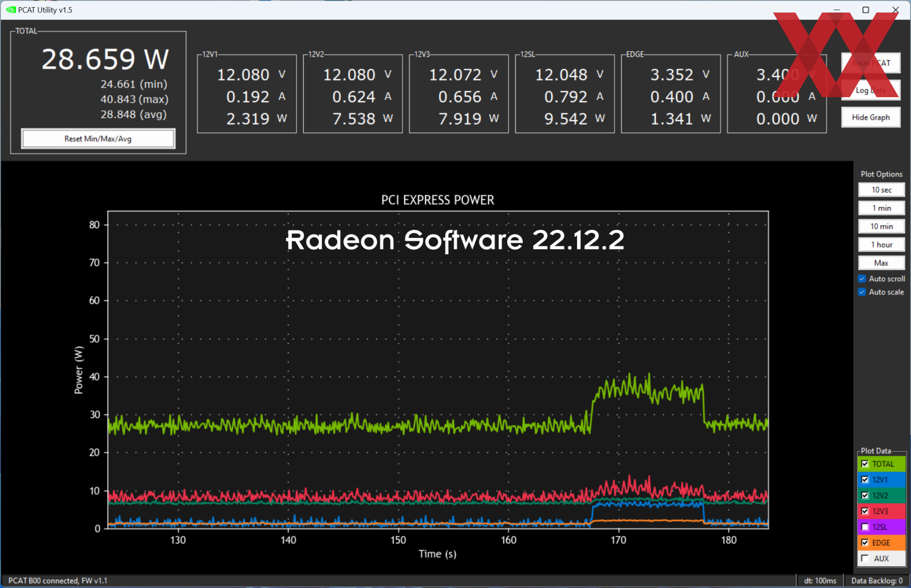
Task: Toggle the Auto scroll checkbox
Action: click(862, 279)
